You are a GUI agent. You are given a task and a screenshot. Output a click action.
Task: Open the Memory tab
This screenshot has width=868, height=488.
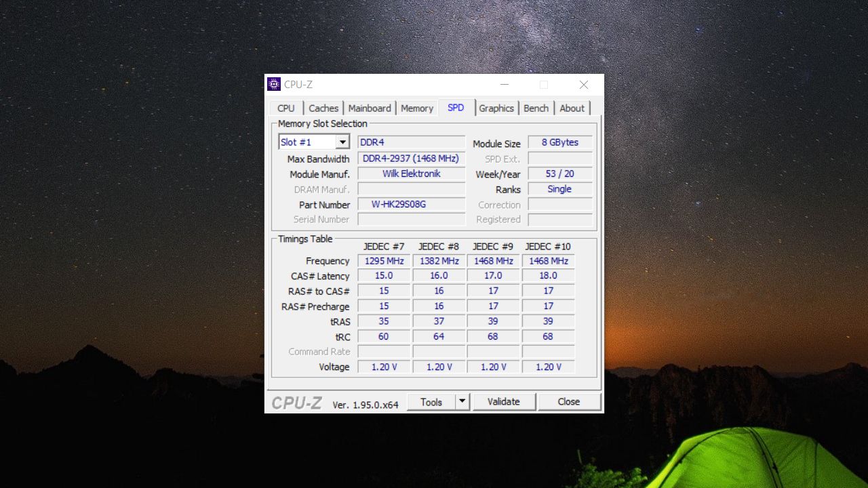[x=417, y=108]
